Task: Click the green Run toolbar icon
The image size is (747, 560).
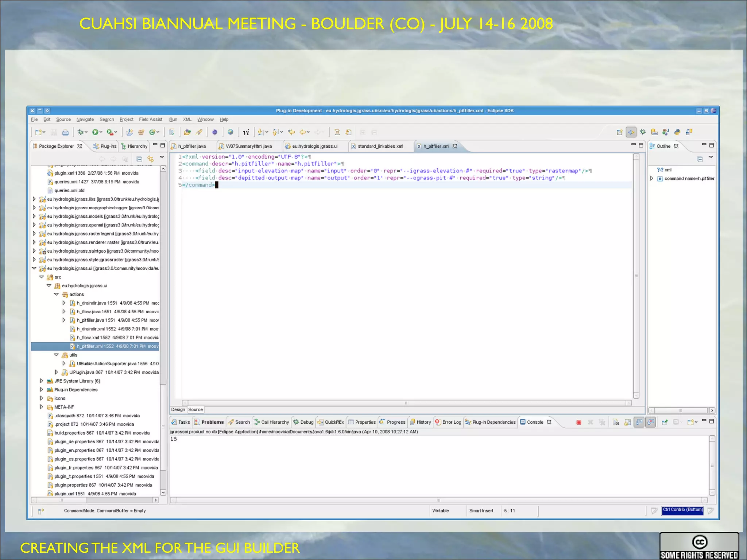Action: [x=95, y=132]
